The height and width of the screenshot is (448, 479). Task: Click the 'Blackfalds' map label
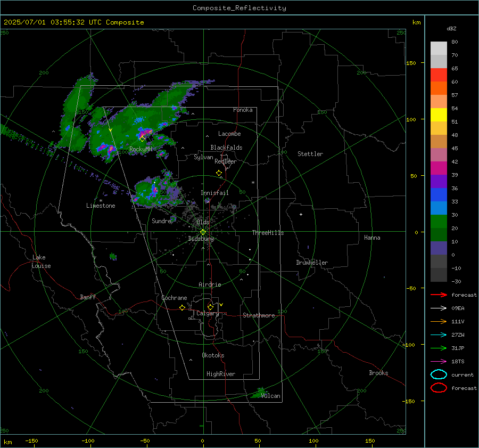[226, 148]
